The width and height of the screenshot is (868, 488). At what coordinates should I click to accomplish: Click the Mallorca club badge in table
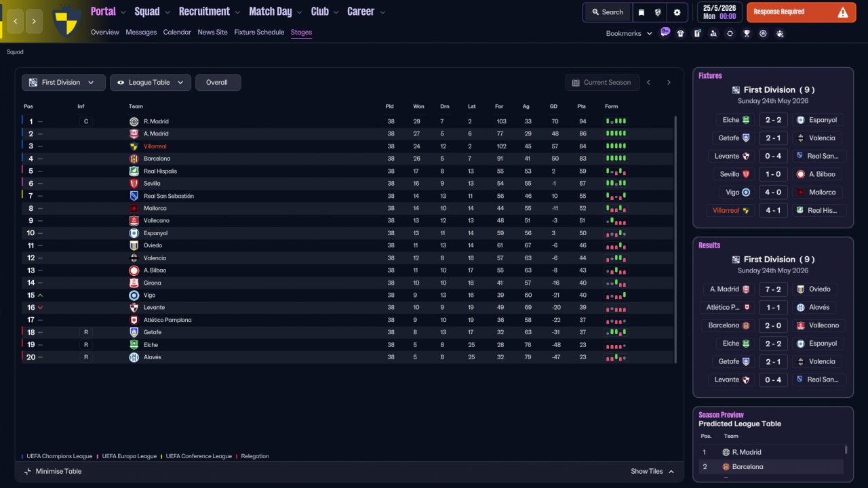point(134,208)
